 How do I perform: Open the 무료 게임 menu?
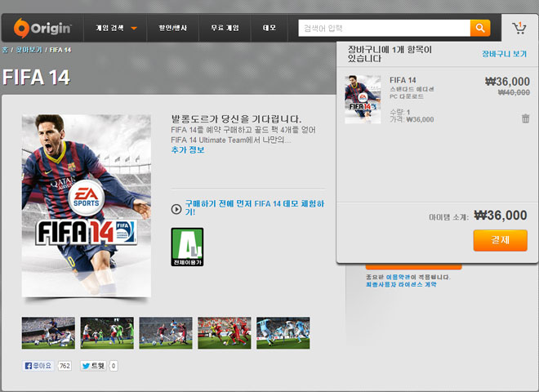225,28
